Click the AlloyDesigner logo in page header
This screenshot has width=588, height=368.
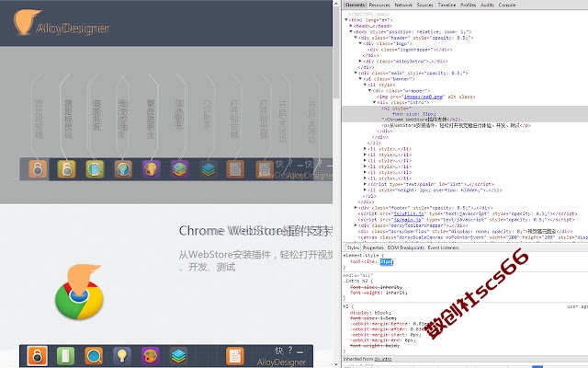(62, 22)
